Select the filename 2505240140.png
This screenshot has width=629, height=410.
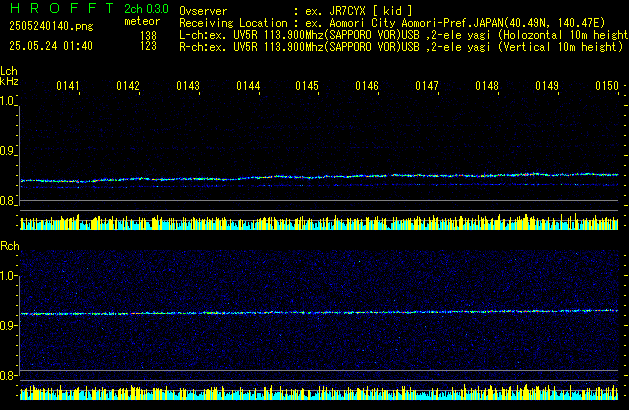click(x=51, y=26)
